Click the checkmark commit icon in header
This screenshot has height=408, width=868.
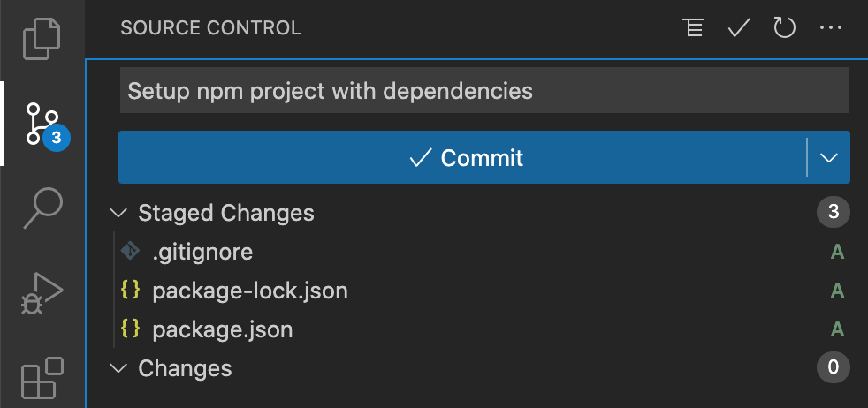[738, 27]
